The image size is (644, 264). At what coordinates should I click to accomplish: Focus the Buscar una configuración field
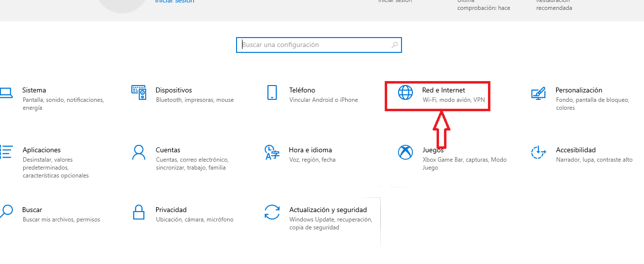coord(319,44)
